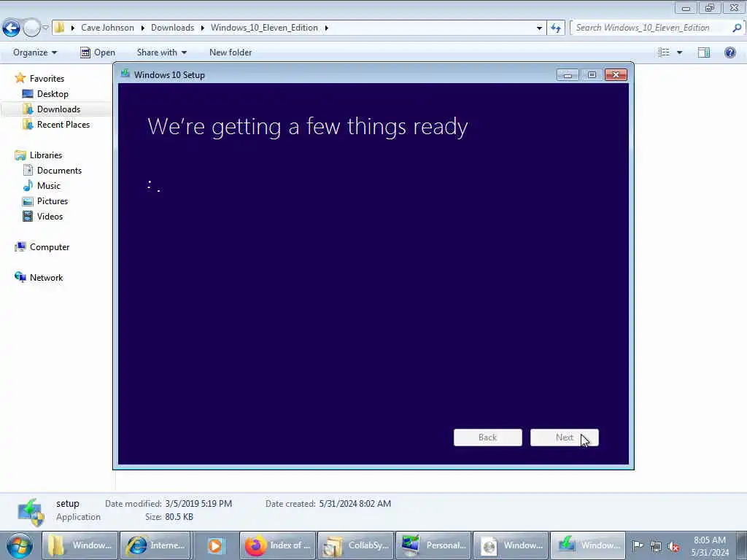Switch to the CollabSy... taskbar button

pyautogui.click(x=355, y=545)
